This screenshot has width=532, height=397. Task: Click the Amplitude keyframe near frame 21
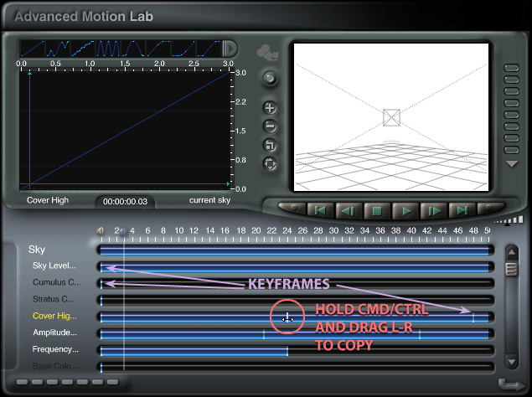pos(264,334)
